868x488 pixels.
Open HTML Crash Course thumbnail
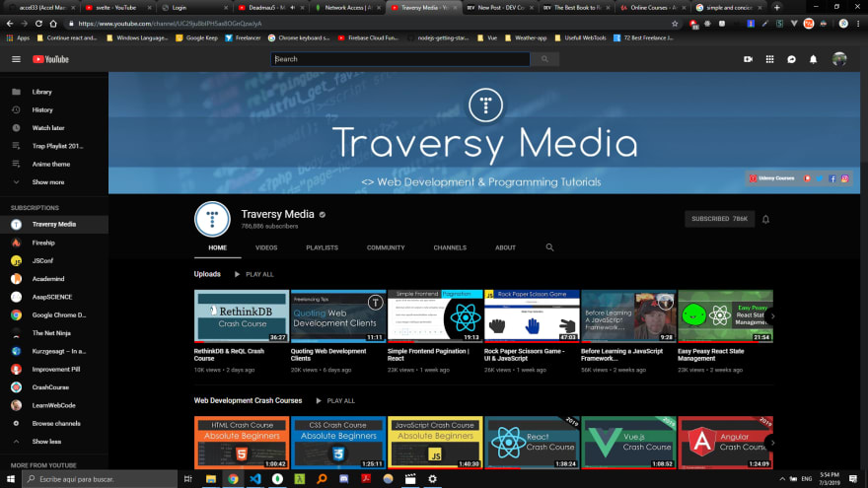[242, 443]
